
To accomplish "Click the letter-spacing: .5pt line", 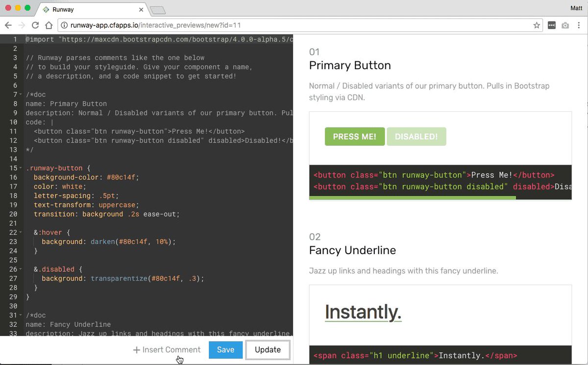I will (76, 195).
